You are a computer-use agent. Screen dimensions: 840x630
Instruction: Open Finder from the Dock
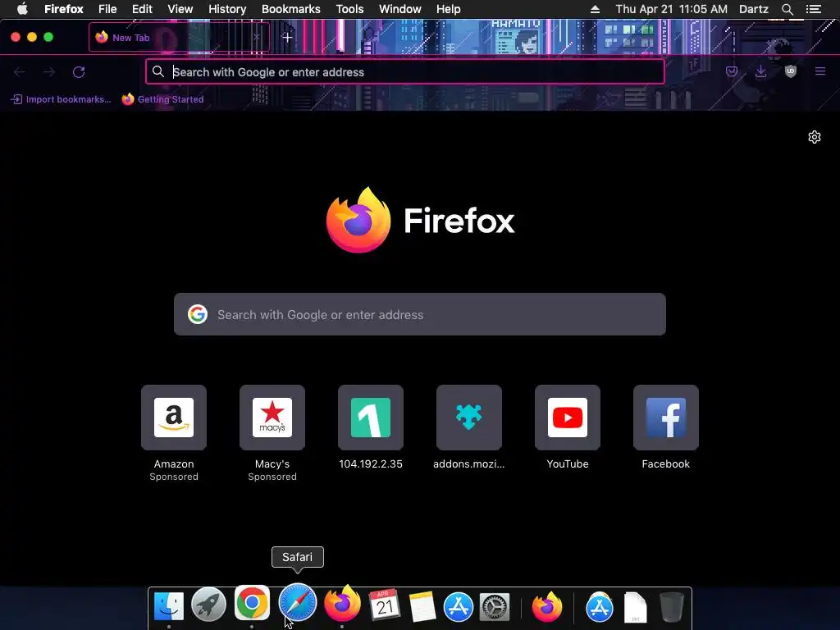(x=169, y=605)
